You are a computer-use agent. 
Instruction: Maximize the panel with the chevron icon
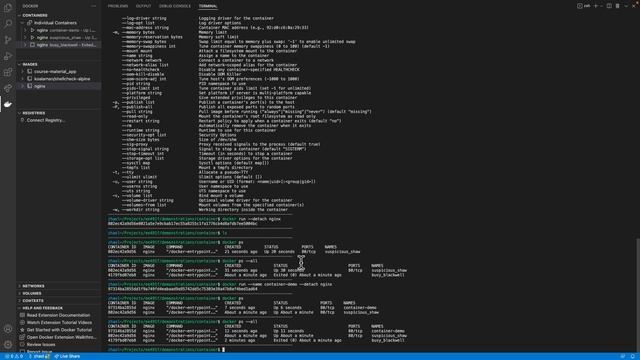(x=626, y=6)
